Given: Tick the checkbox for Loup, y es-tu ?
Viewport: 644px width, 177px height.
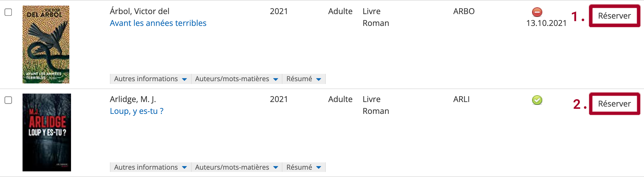Looking at the screenshot, I should pos(8,100).
